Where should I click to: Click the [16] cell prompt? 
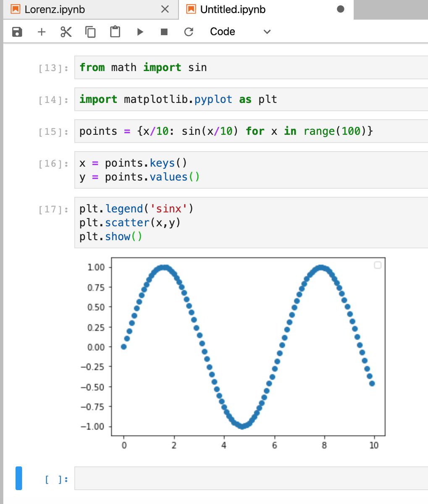[x=53, y=163]
